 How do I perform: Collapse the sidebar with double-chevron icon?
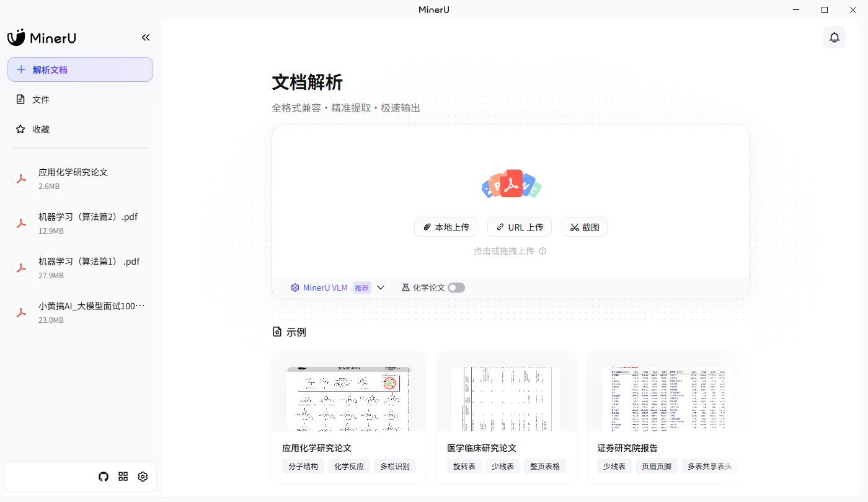pyautogui.click(x=146, y=37)
